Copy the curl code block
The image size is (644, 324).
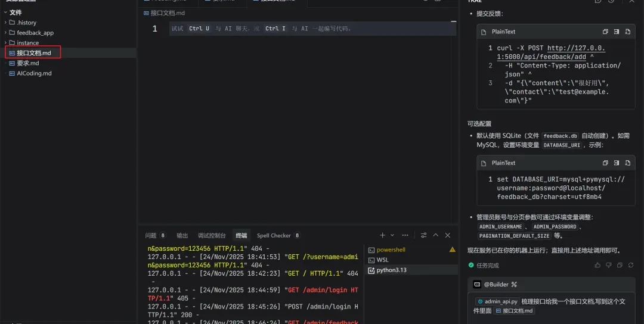(605, 32)
